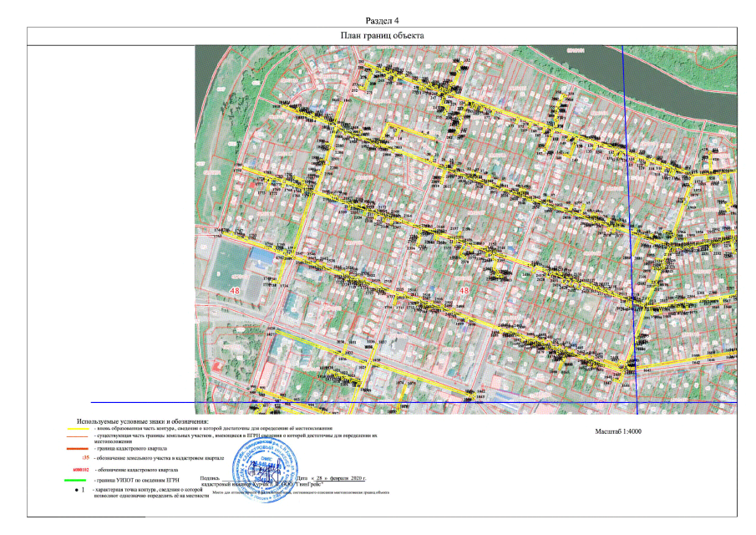
Task: Click the green УИЗОТ boundary line symbol
Action: click(x=79, y=481)
